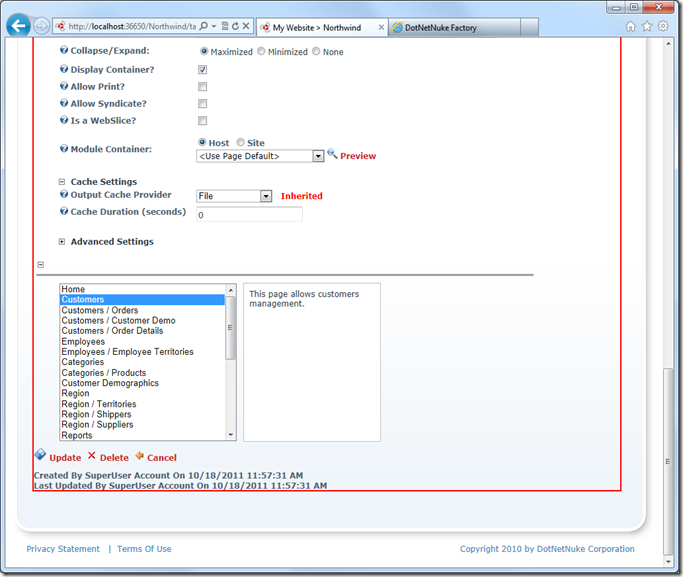The width and height of the screenshot is (683, 577).
Task: Click help icon beside Output Cache Provider
Action: tap(64, 194)
